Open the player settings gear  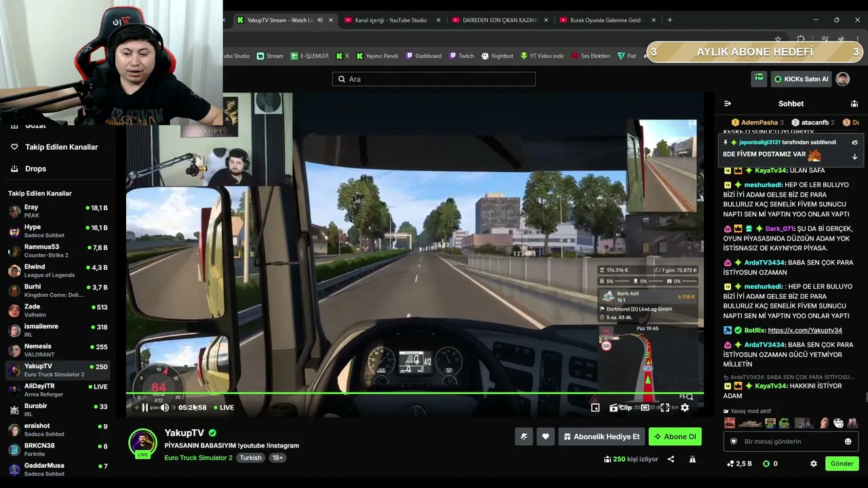[x=685, y=407]
